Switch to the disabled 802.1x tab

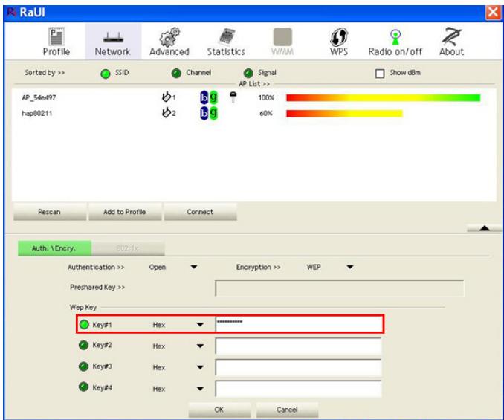pyautogui.click(x=128, y=248)
